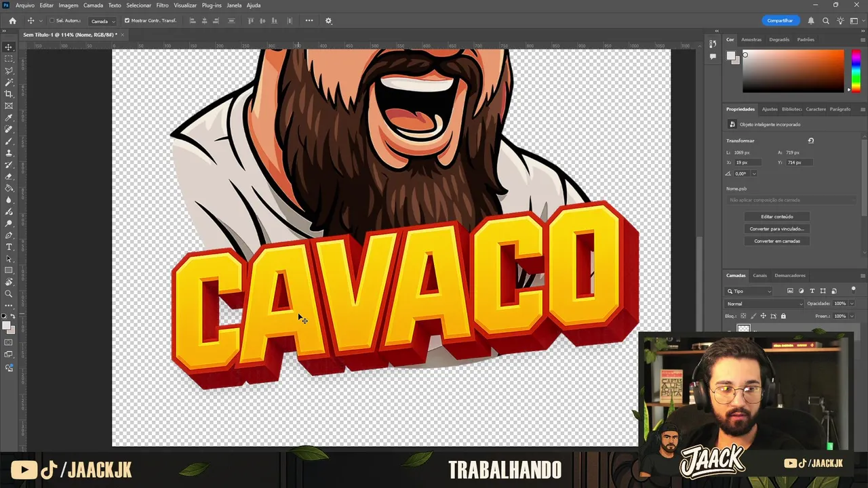868x488 pixels.
Task: Open the Normal blend mode dropdown
Action: tap(764, 304)
